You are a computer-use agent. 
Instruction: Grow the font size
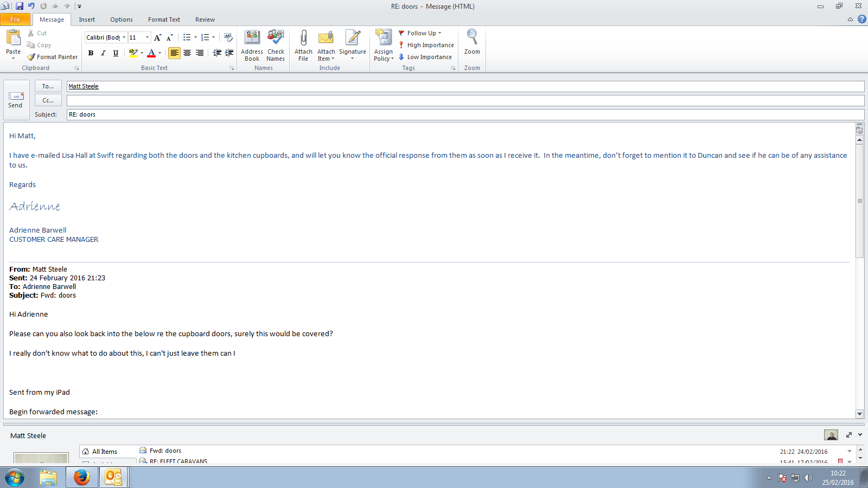tap(157, 37)
